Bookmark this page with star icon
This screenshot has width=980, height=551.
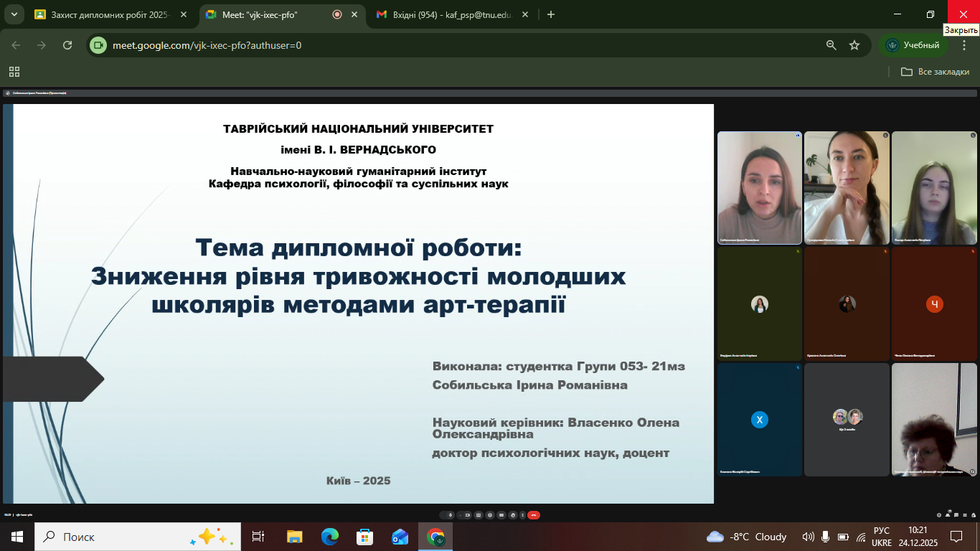click(854, 45)
